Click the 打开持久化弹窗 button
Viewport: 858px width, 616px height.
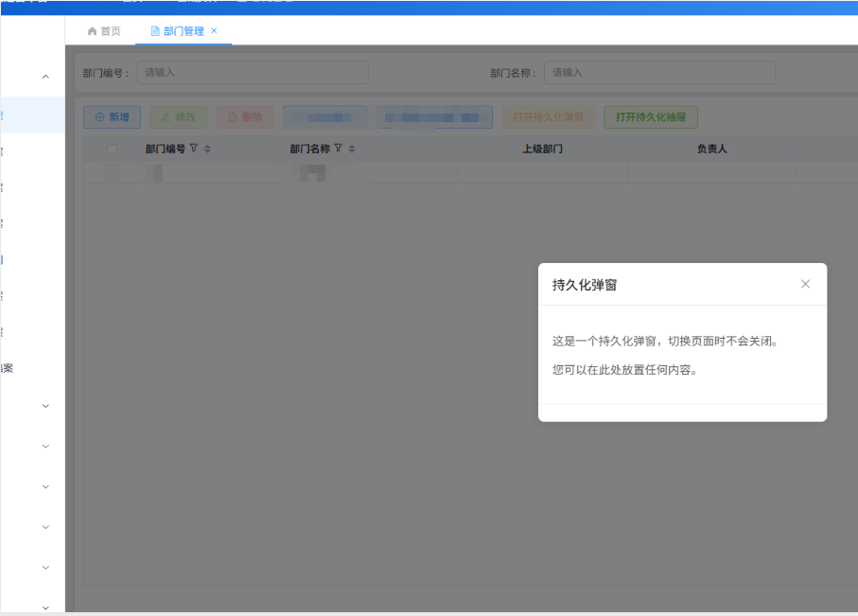(547, 116)
